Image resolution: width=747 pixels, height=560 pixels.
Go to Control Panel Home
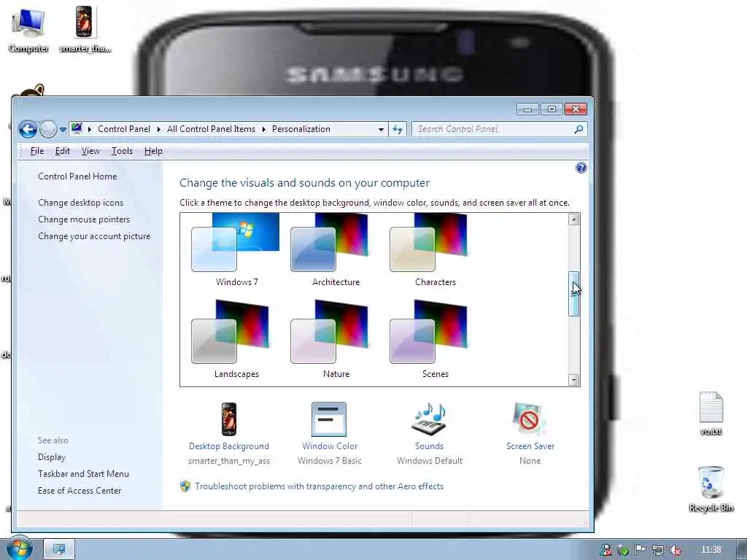pos(77,176)
